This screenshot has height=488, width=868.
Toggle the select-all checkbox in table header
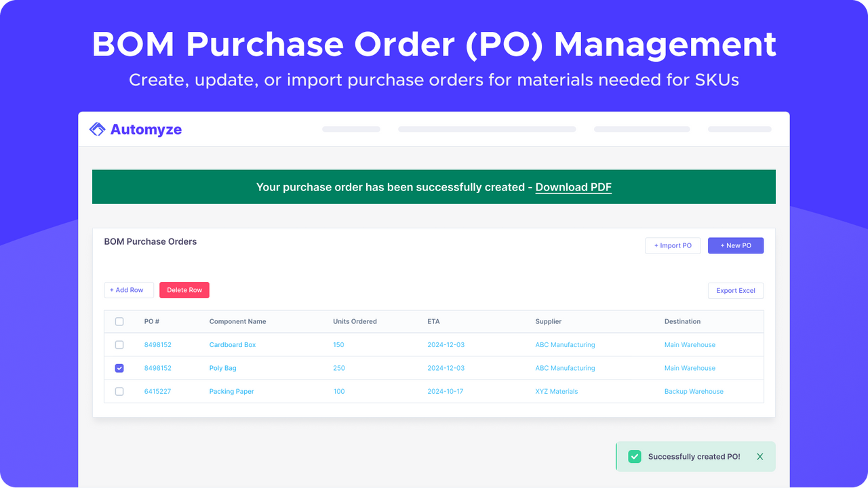coord(119,321)
